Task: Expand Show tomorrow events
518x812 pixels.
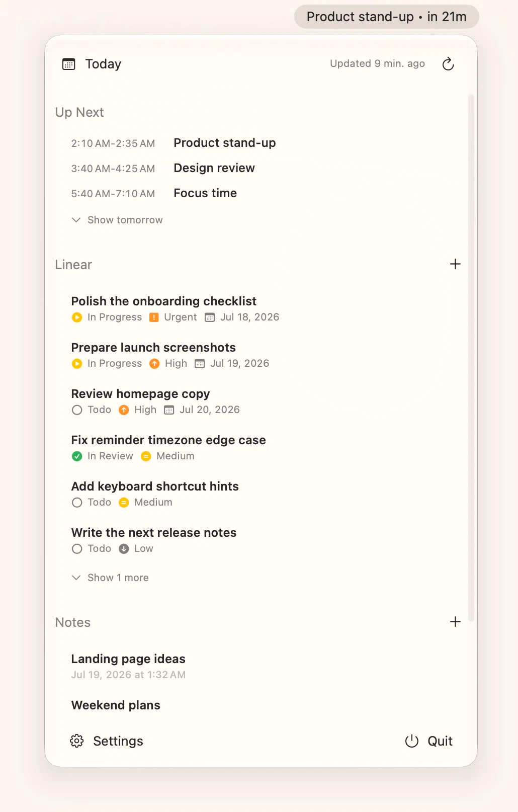Action: pyautogui.click(x=117, y=220)
